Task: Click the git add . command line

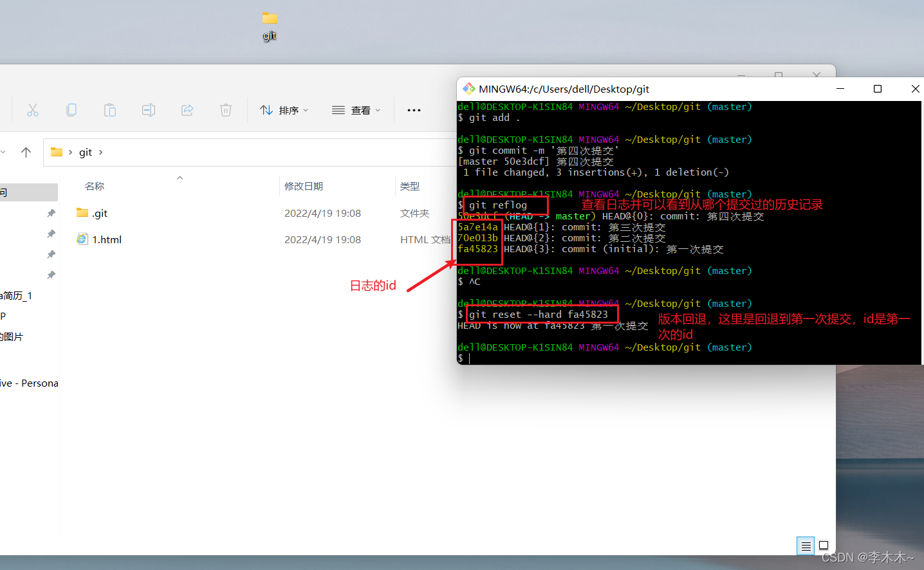Action: (489, 118)
